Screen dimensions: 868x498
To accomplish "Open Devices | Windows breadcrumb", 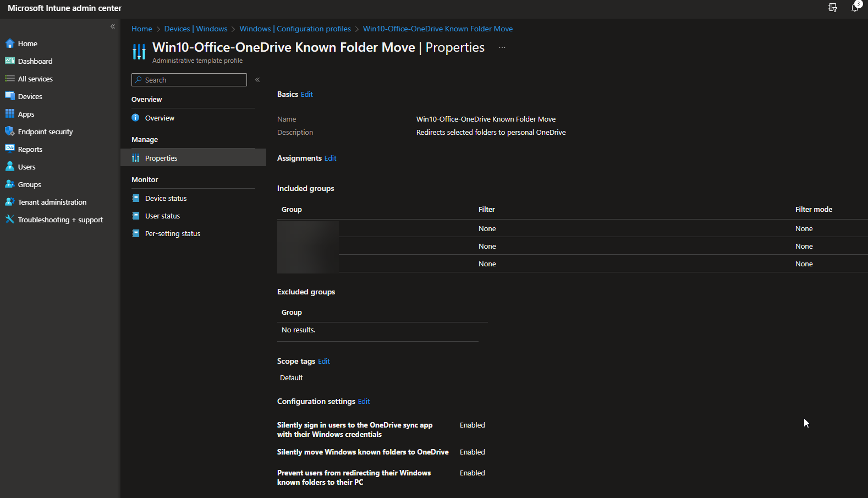I will click(x=196, y=29).
